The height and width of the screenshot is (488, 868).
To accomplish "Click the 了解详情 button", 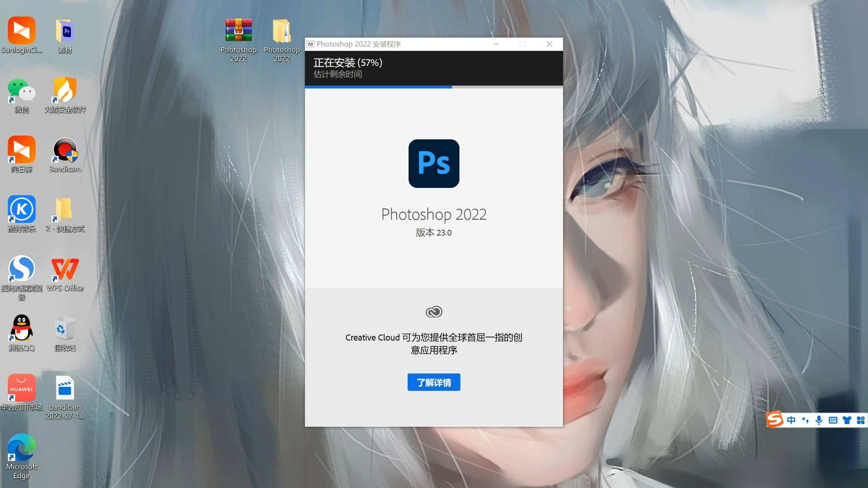I will (434, 382).
